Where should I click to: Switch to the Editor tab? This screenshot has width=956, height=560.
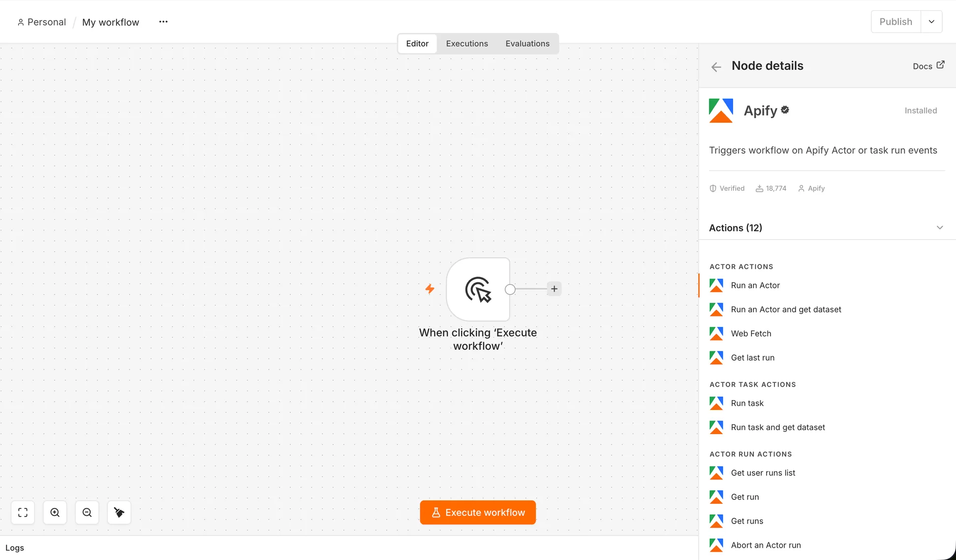(x=417, y=43)
